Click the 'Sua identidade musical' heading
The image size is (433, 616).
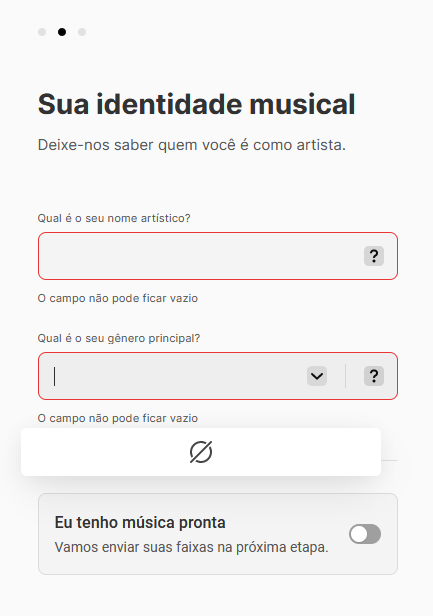tap(196, 104)
